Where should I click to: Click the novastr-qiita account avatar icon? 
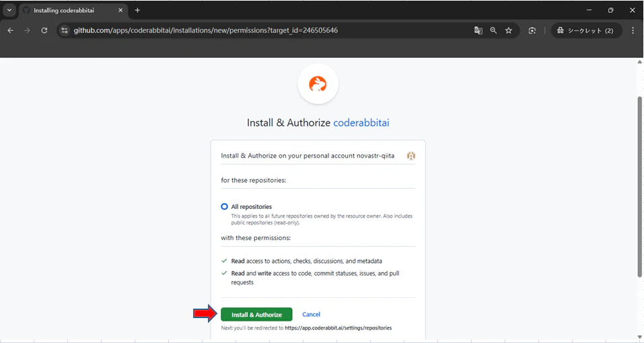[x=410, y=156]
